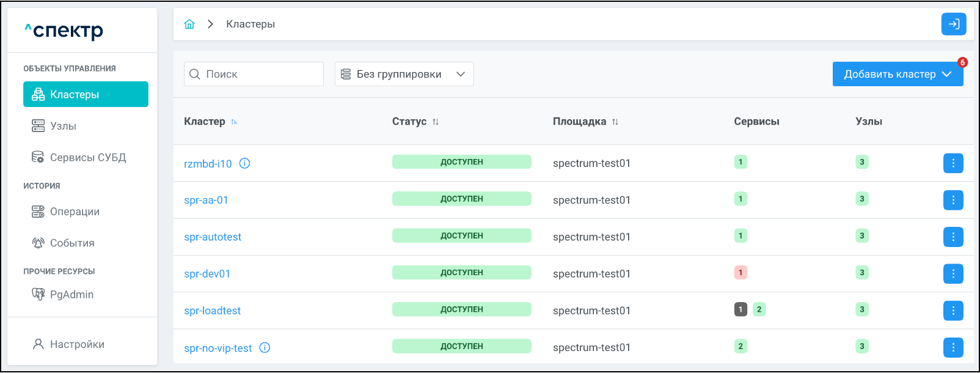Click info icon next to rzmbd-i10

pos(245,163)
